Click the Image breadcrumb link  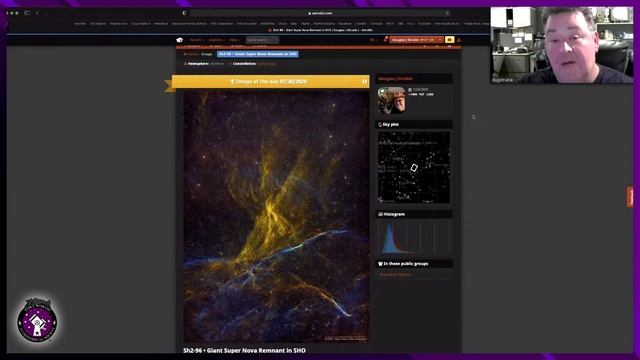pos(207,54)
